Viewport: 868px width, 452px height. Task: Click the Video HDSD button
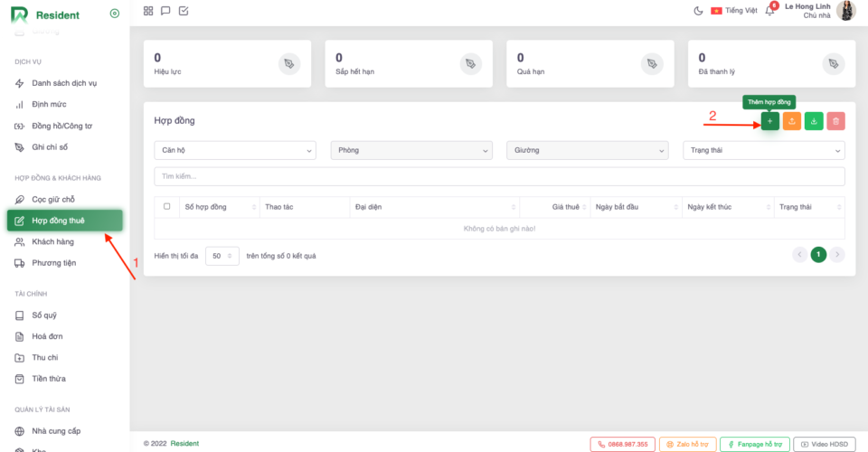click(825, 444)
